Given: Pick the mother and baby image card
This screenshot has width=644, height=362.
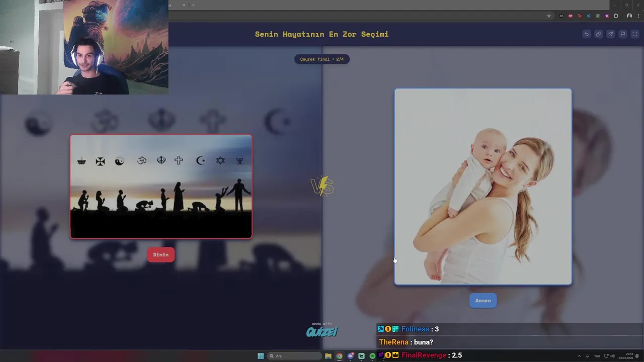Looking at the screenshot, I should [483, 187].
